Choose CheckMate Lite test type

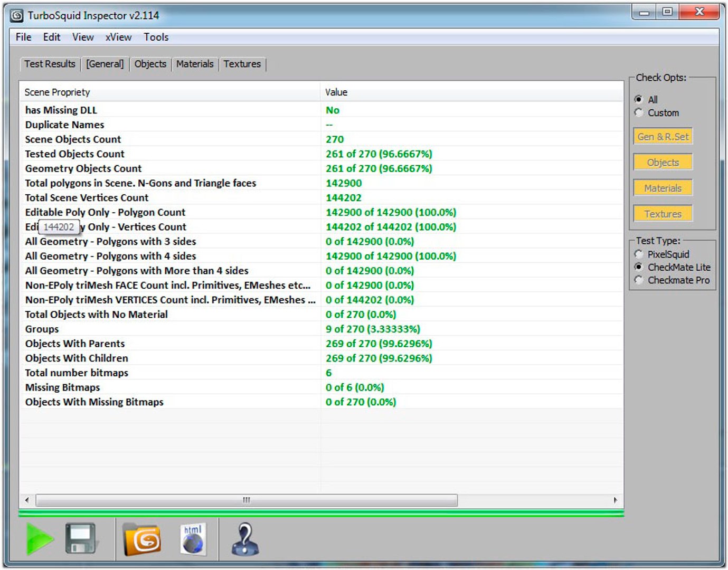pos(673,267)
